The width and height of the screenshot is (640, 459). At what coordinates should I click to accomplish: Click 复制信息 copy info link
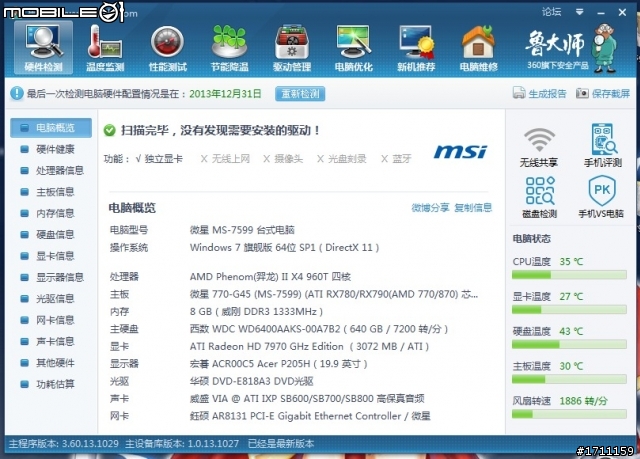(473, 208)
